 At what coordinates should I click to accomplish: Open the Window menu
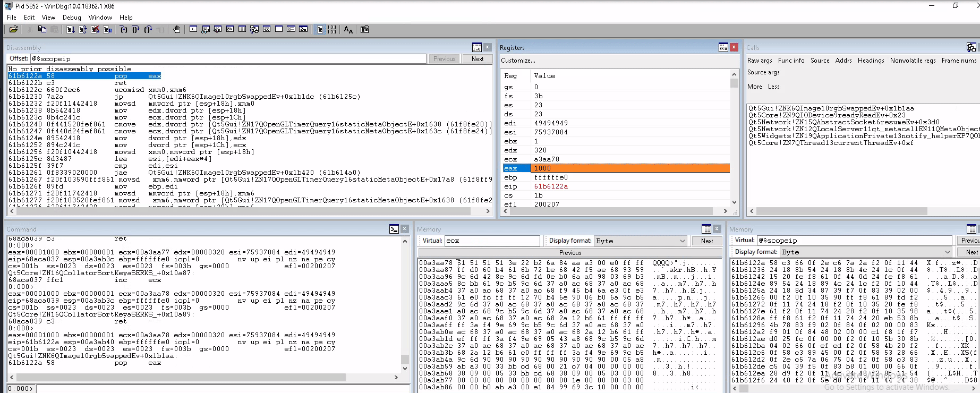click(100, 18)
